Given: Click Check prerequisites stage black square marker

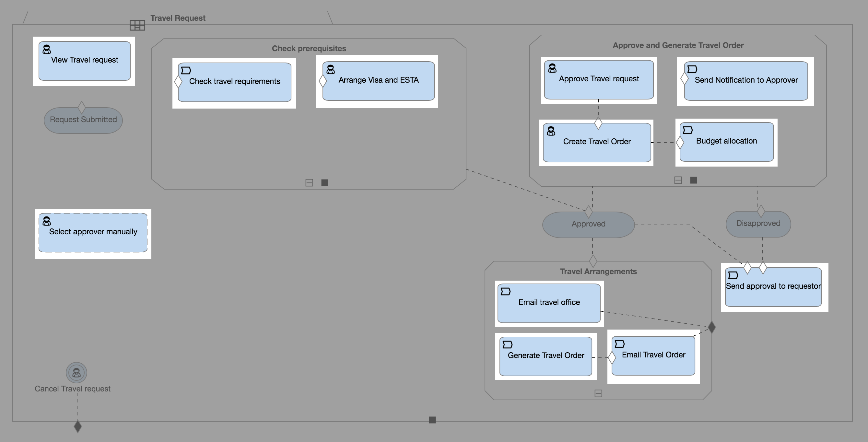Looking at the screenshot, I should [x=325, y=182].
